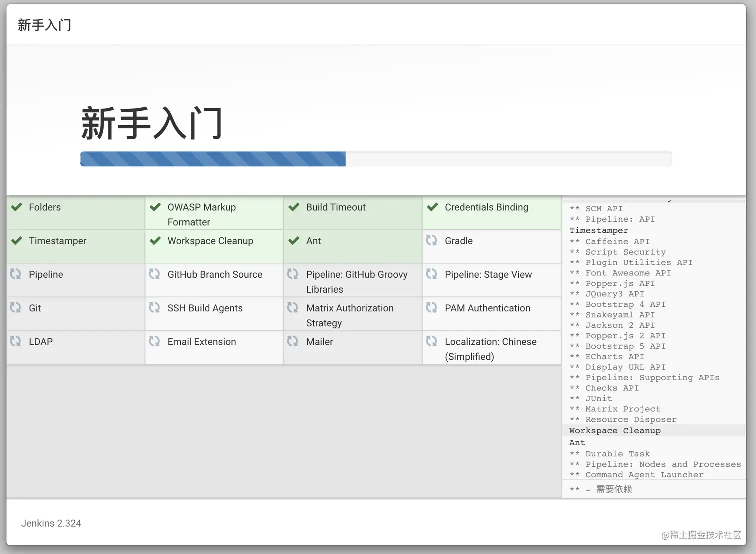
Task: Click '** JUnit' log line
Action: pyautogui.click(x=591, y=399)
